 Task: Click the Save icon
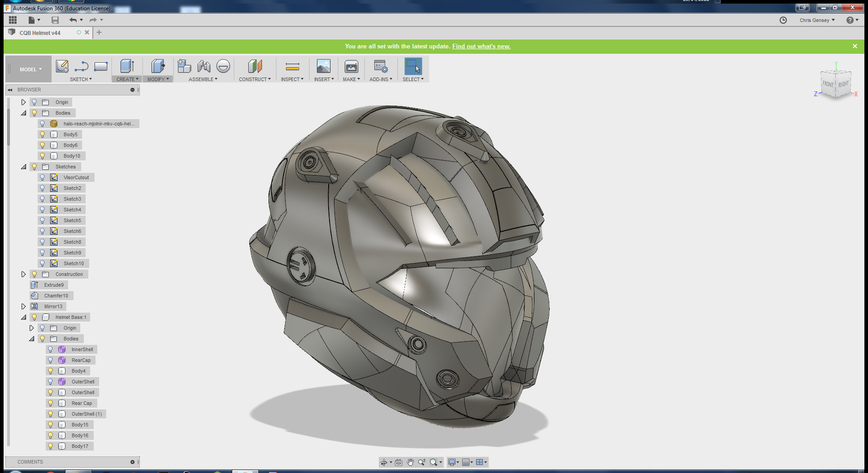click(55, 20)
